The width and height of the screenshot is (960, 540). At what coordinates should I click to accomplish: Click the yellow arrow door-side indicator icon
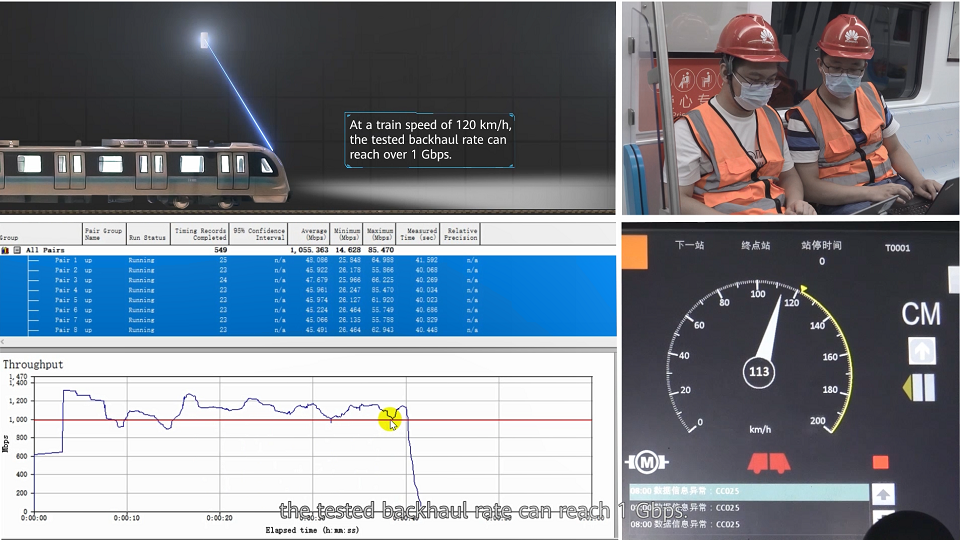click(919, 388)
